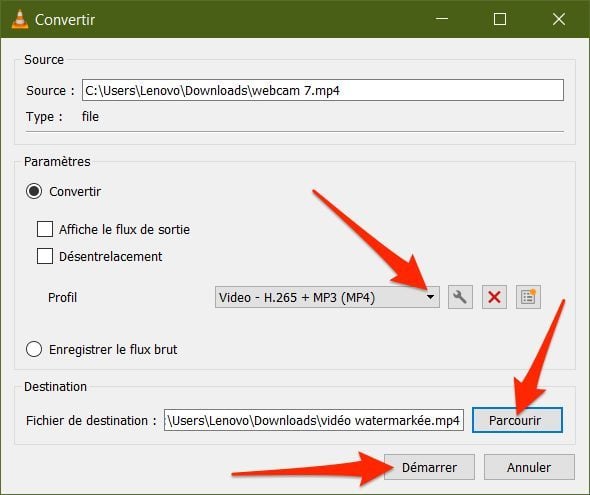
Task: Close the Convertir dialog
Action: (x=559, y=19)
